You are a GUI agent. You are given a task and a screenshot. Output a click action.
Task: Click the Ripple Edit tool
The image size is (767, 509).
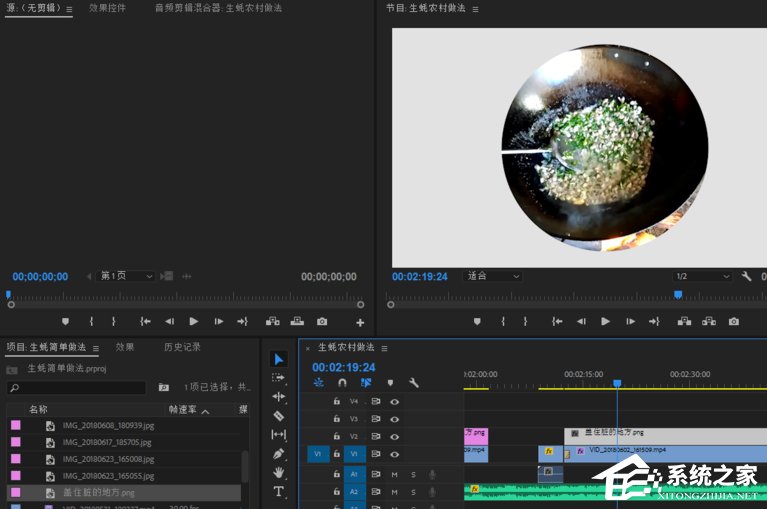(279, 396)
